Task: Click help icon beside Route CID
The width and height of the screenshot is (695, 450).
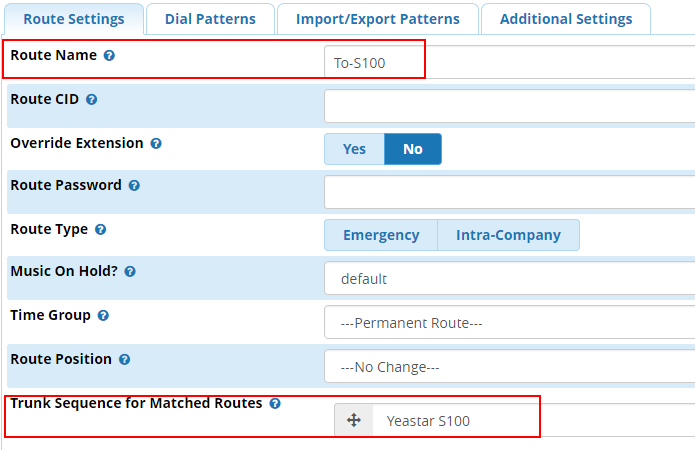Action: click(91, 100)
